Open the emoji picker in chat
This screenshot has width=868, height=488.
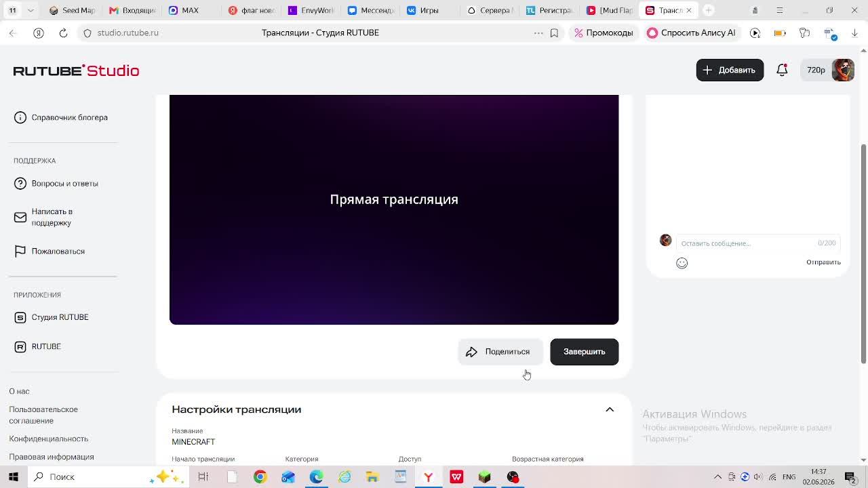(x=682, y=263)
